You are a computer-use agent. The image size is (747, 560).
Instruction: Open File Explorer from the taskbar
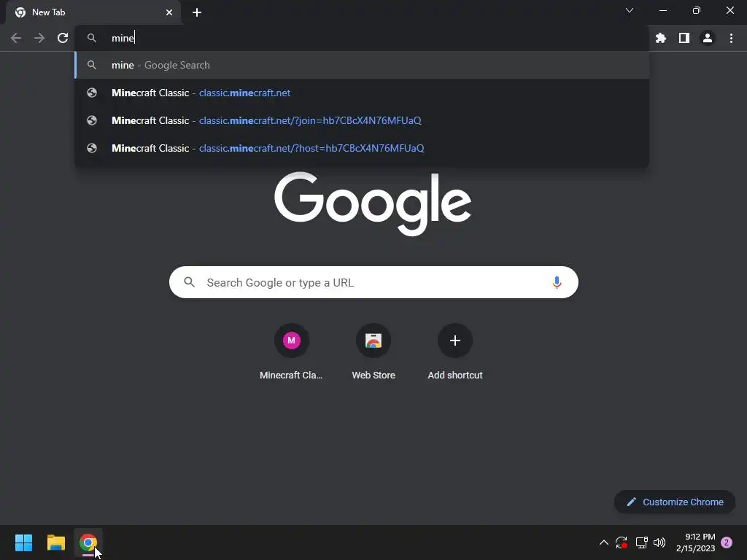click(x=56, y=542)
